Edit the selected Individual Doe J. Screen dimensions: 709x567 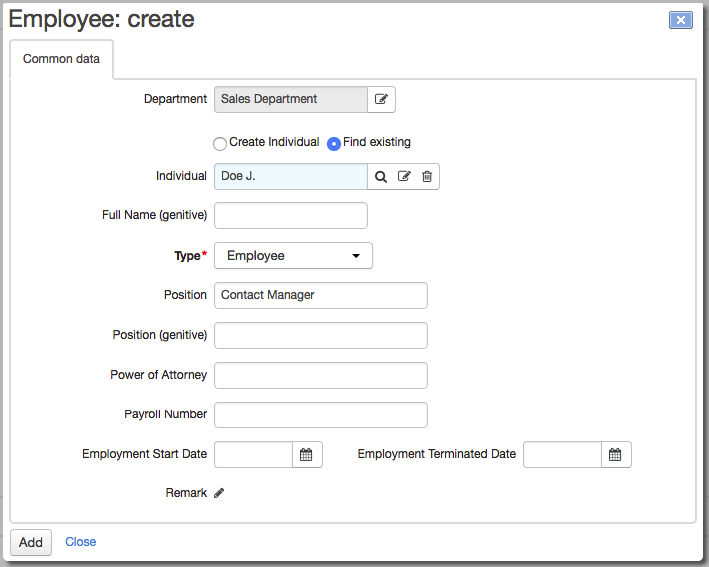(x=404, y=176)
